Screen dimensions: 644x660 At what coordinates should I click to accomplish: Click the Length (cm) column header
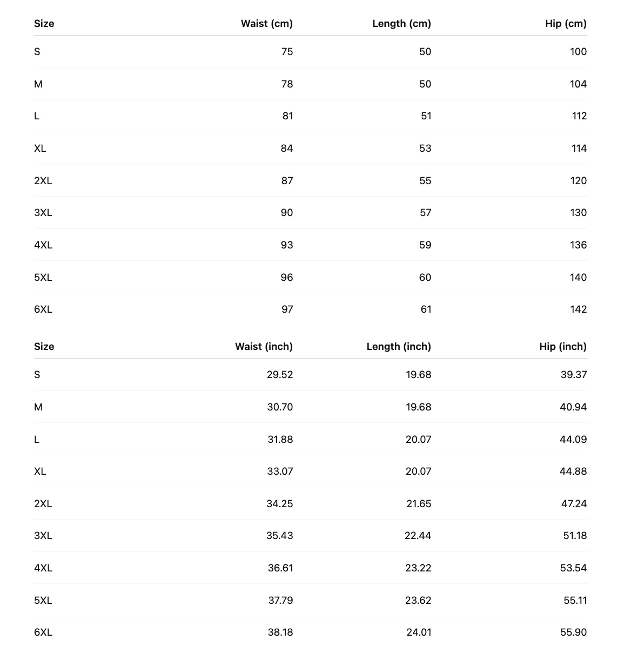tap(401, 24)
